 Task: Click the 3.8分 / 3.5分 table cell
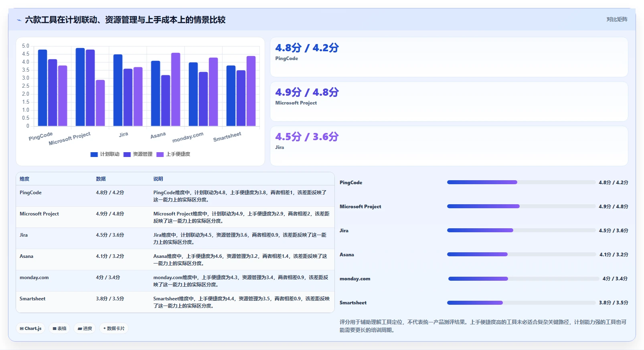point(110,299)
